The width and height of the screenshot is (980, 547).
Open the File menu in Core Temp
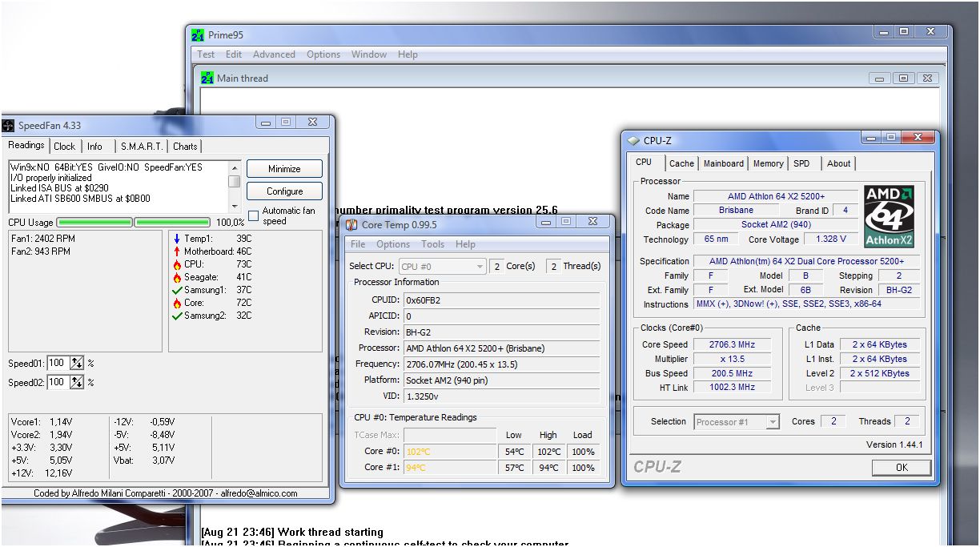click(x=358, y=244)
